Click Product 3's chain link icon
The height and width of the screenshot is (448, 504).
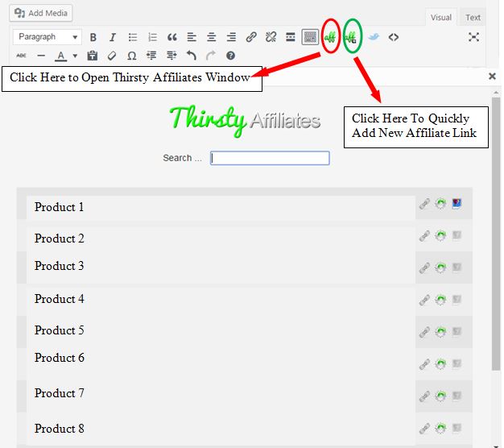[424, 268]
